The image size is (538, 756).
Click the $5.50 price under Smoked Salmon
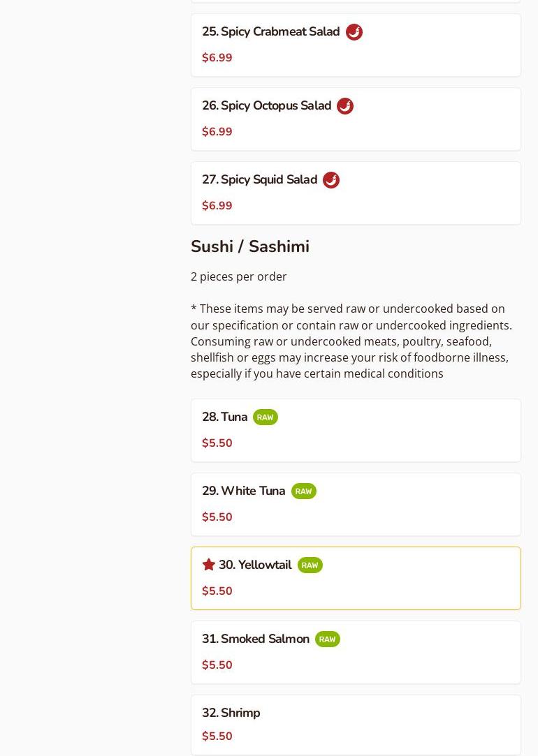click(217, 665)
